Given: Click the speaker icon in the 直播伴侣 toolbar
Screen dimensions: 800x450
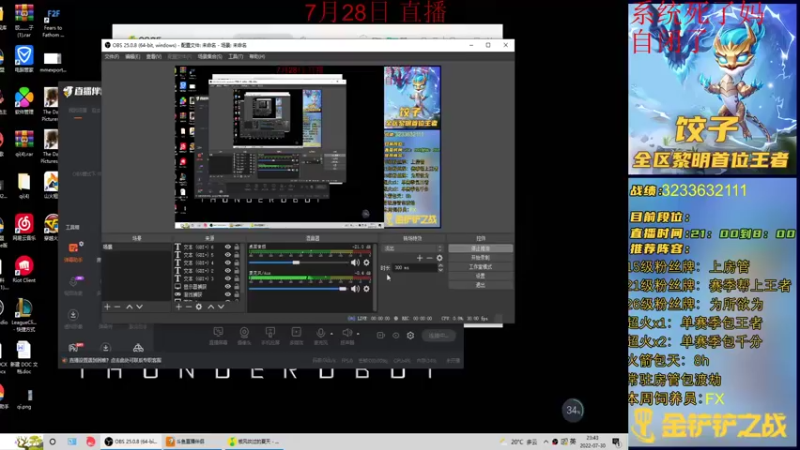Looking at the screenshot, I should [x=347, y=333].
